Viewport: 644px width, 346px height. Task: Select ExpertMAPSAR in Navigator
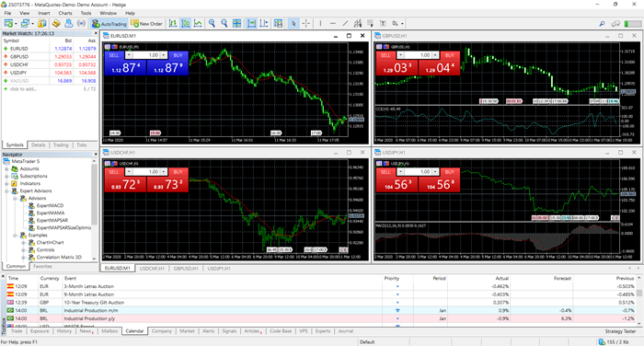(x=52, y=220)
